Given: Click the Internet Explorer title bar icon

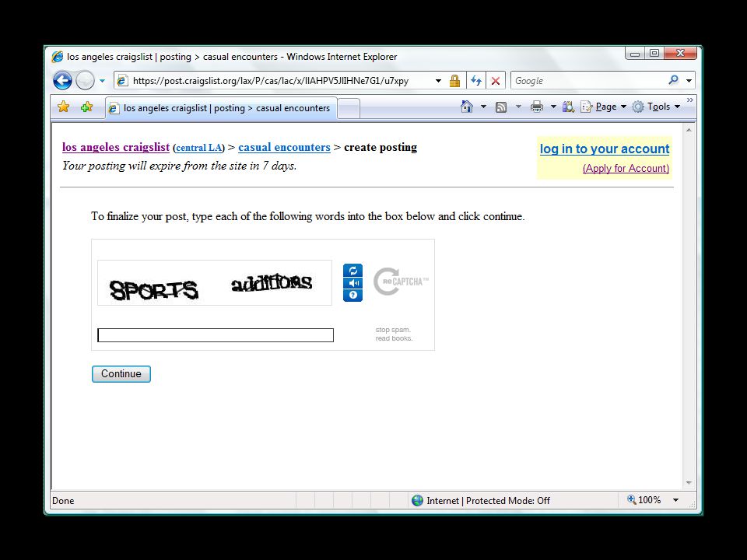Looking at the screenshot, I should click(x=58, y=57).
